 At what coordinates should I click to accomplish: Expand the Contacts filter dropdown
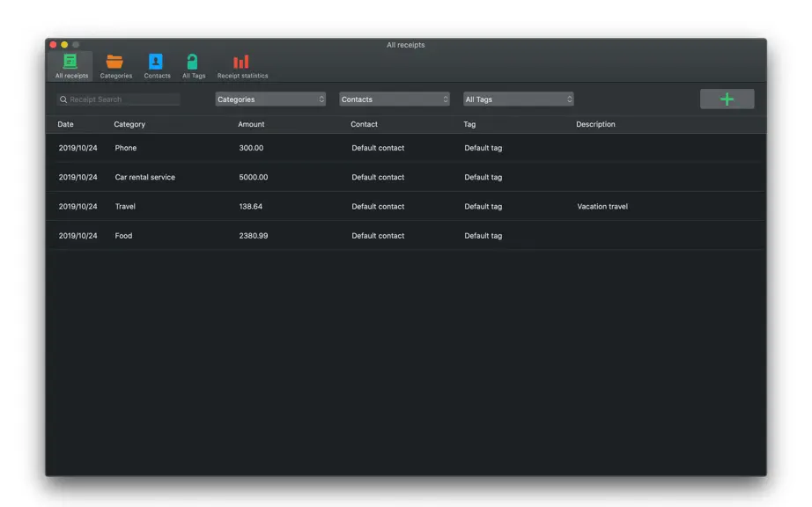(x=394, y=99)
